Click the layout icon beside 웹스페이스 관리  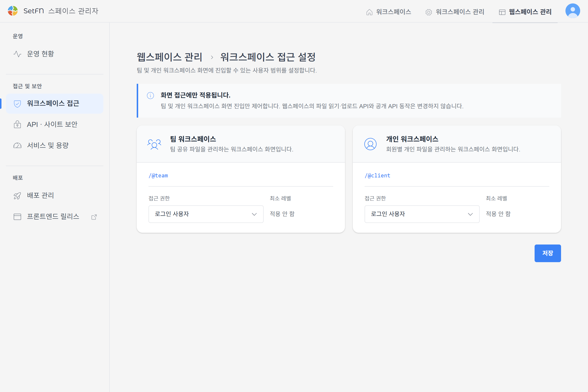tap(502, 12)
